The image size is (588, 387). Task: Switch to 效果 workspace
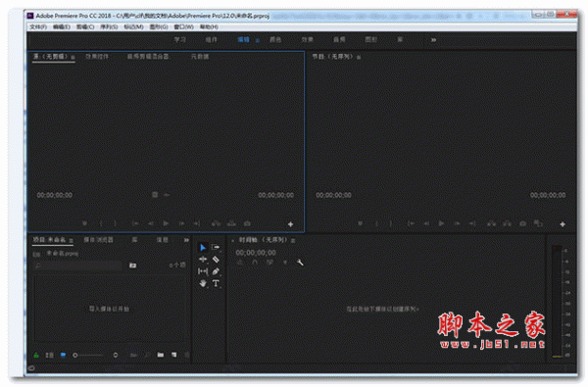pyautogui.click(x=307, y=40)
